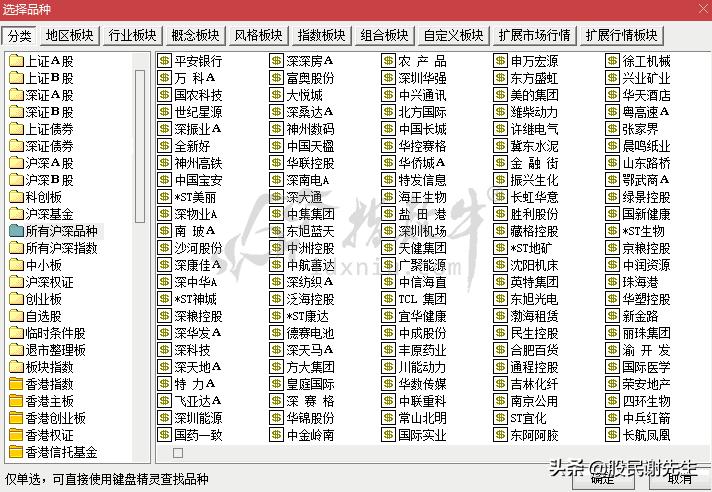Click the stock icon beside 东阿阿胶

point(500,435)
